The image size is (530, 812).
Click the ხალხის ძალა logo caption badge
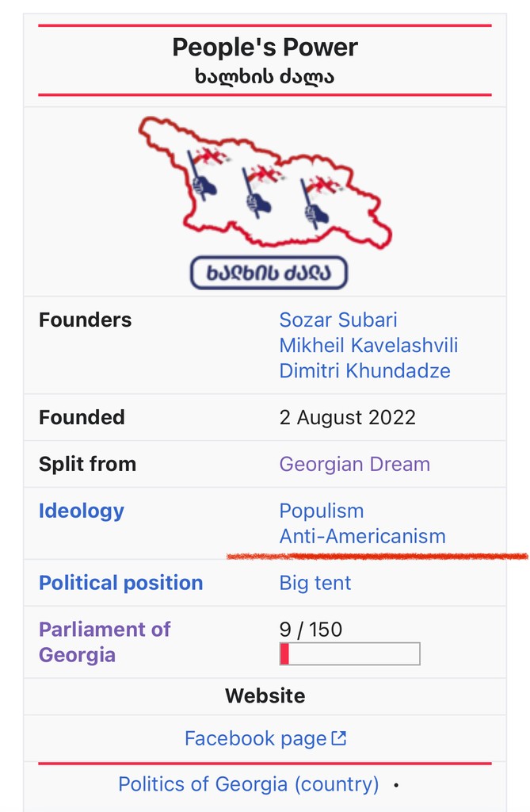point(269,273)
